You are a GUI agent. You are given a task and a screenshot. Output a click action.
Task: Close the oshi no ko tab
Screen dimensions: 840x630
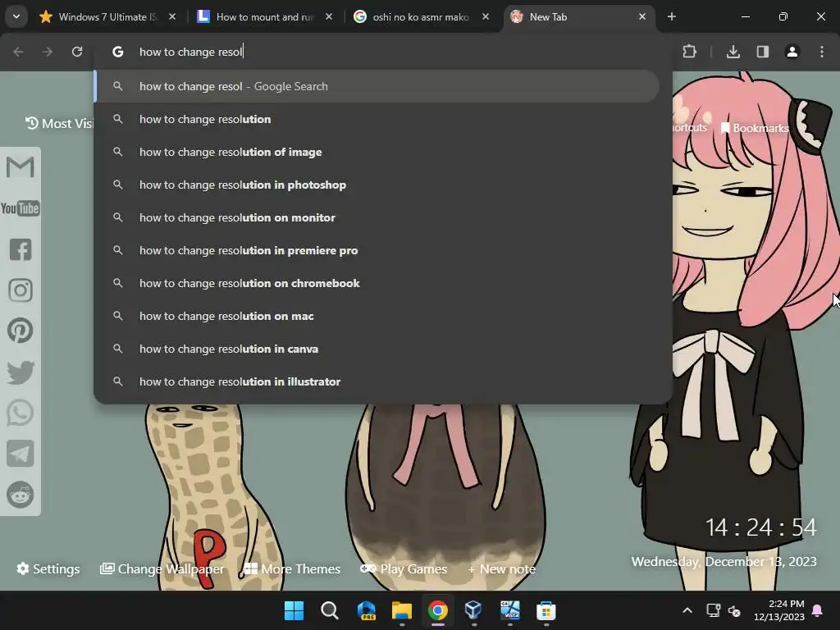pyautogui.click(x=486, y=16)
